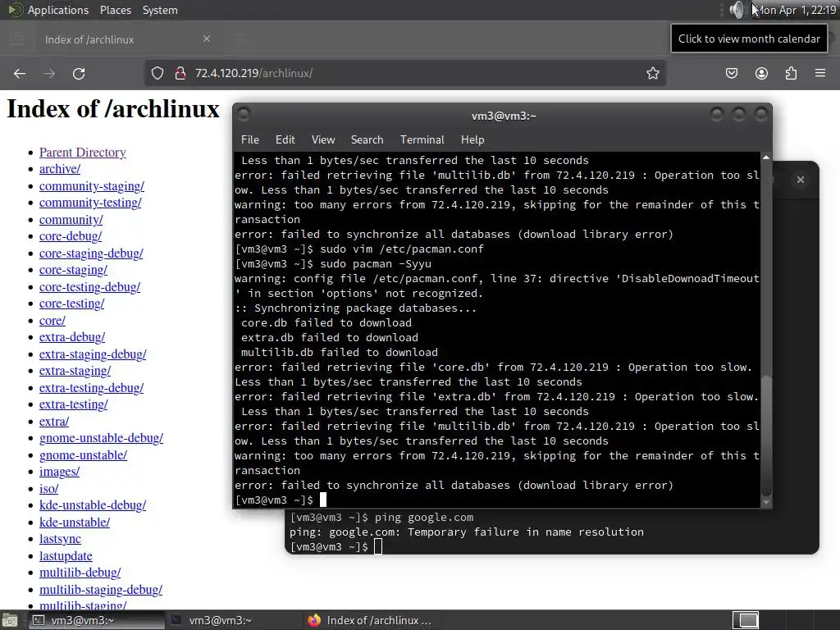This screenshot has height=630, width=840.
Task: Open the kde-unstable/ link
Action: [75, 523]
